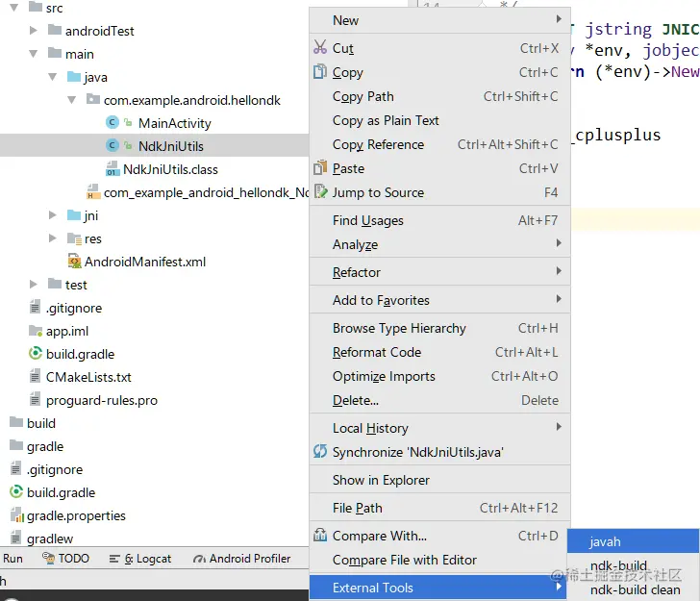Click the AndroidManifest.xml file icon

74,262
